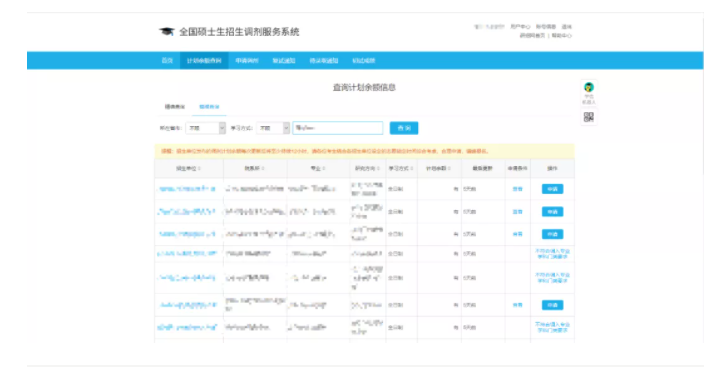Image resolution: width=716 pixels, height=367 pixels.
Task: Click 申请 button in the second table row
Action: tap(552, 212)
